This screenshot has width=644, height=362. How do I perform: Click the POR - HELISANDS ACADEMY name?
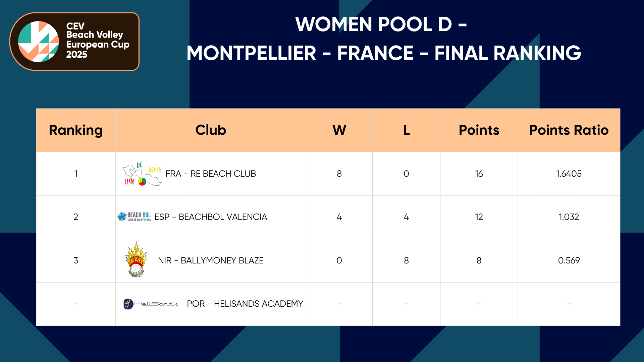point(245,304)
